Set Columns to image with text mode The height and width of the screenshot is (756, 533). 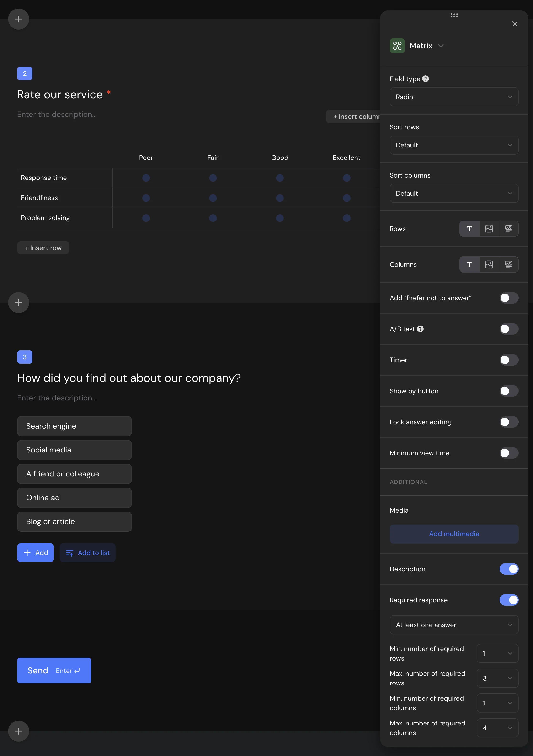tap(509, 264)
